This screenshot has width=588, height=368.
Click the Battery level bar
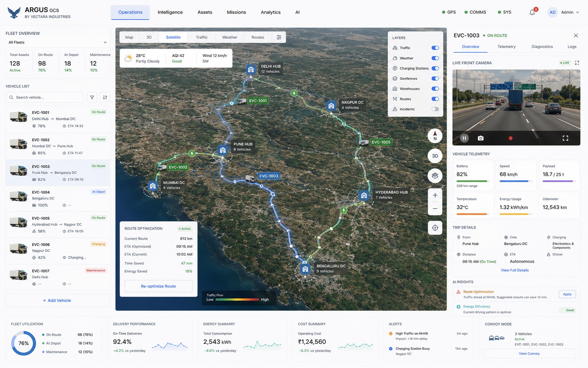(473, 181)
